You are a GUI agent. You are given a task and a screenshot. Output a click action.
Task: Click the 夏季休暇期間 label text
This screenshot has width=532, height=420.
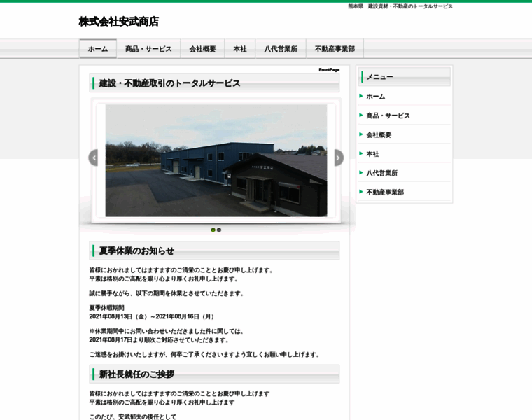click(x=107, y=308)
